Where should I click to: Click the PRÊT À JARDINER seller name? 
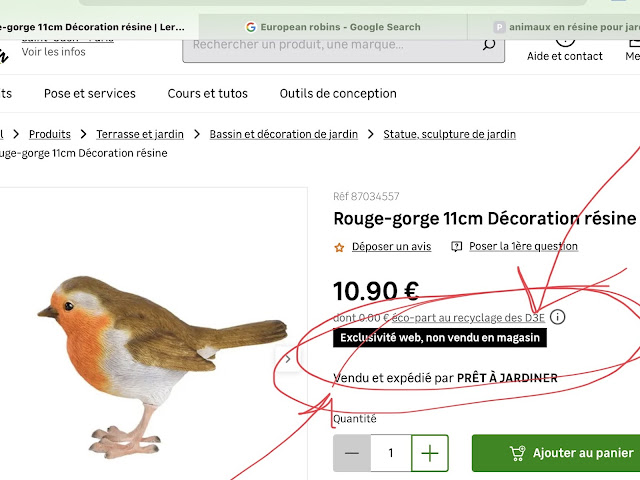point(507,378)
